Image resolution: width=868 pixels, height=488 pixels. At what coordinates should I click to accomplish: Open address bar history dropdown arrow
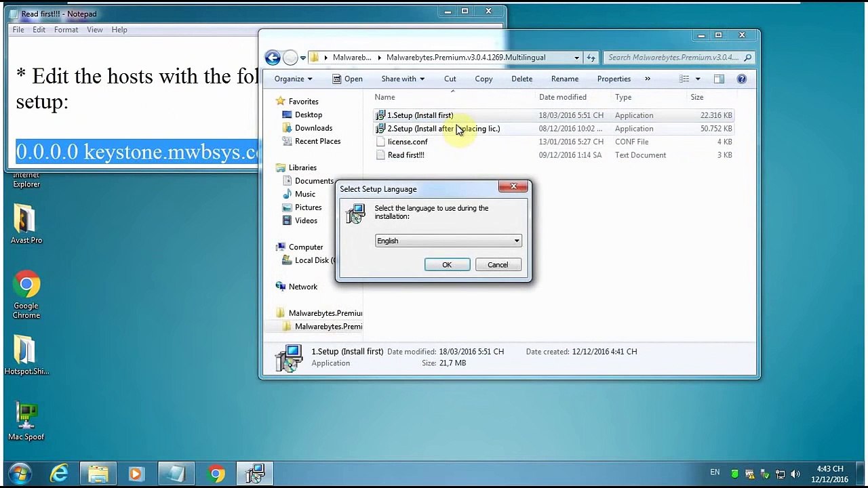tap(576, 58)
